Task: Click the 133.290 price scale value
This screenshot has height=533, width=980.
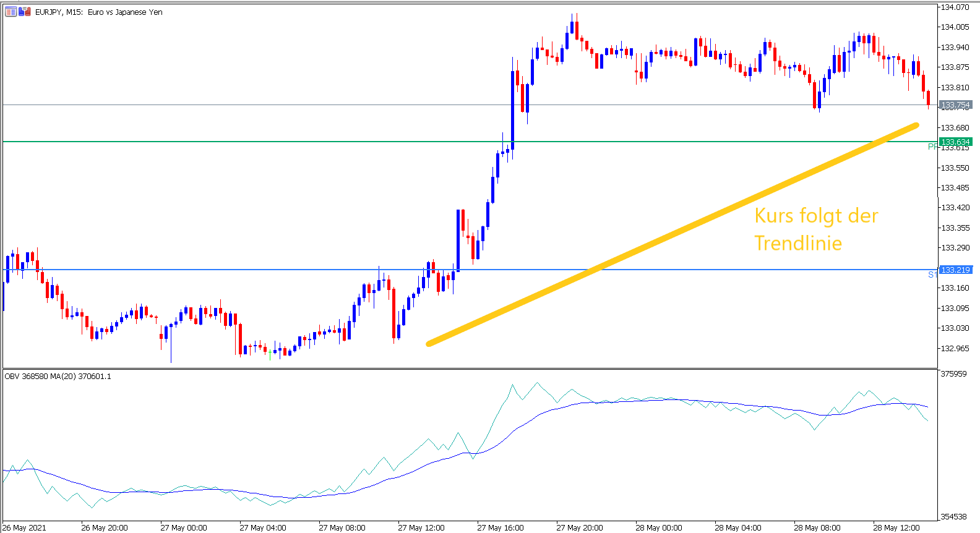Action: coord(955,248)
